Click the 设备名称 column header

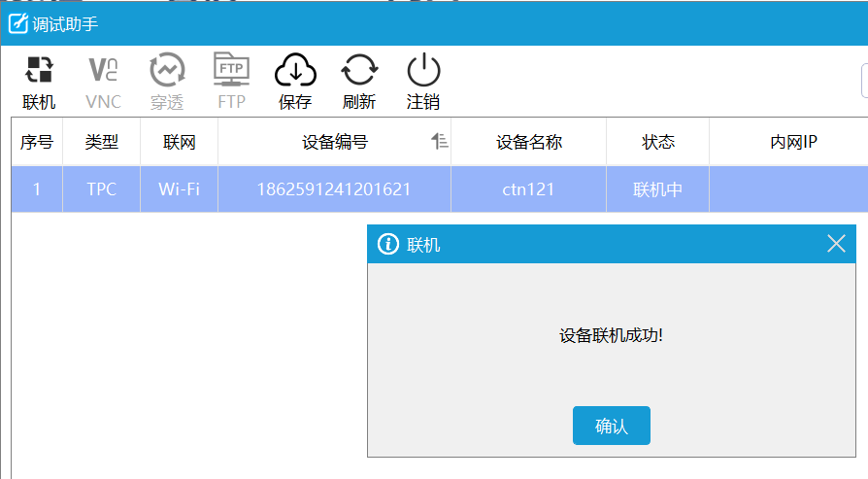528,142
